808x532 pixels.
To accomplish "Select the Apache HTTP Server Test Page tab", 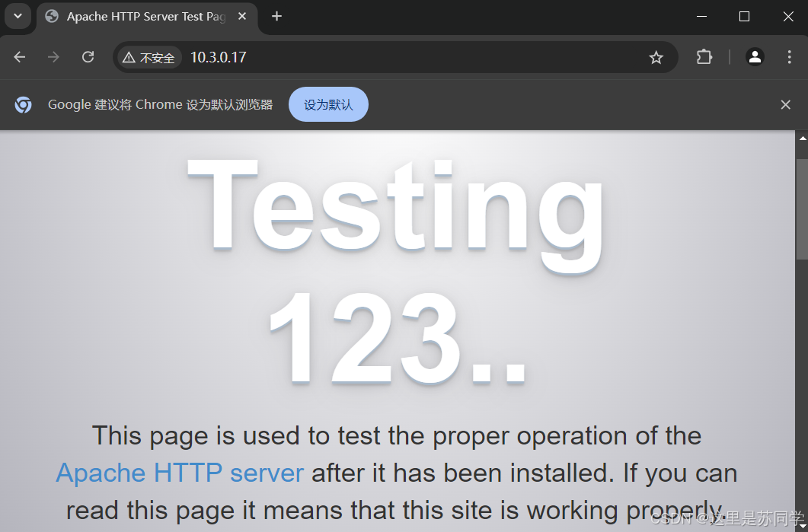I will [148, 17].
